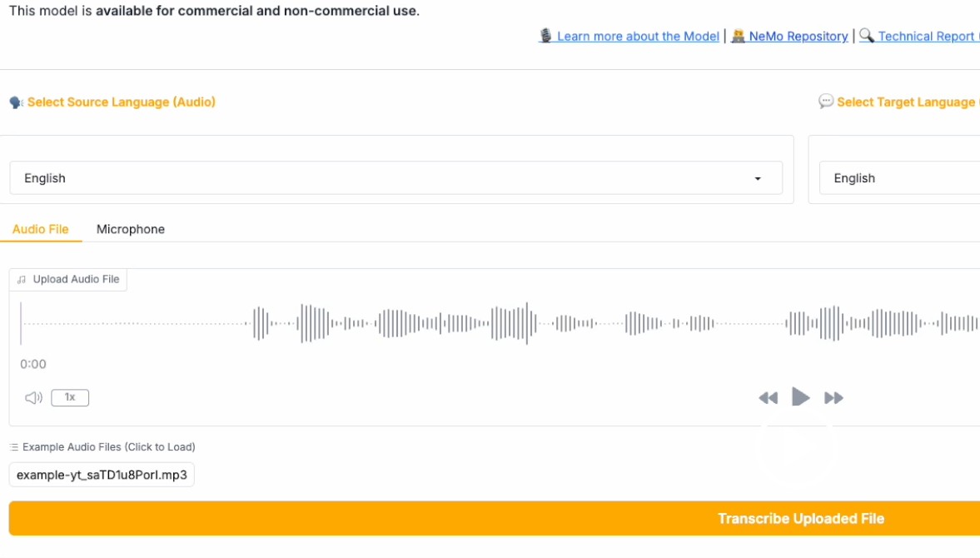Change playback speed with the 1x button
Viewport: 980px width, 558px height.
pyautogui.click(x=70, y=397)
